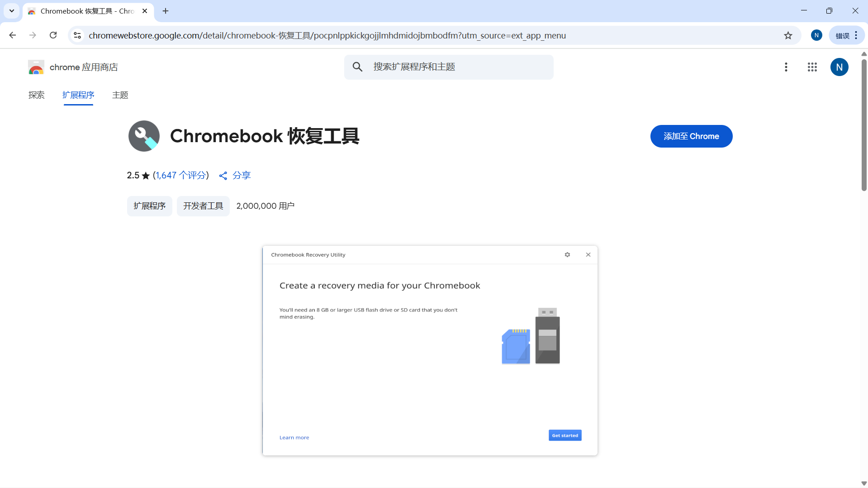Click the search magnifier in the store search bar

(x=357, y=67)
